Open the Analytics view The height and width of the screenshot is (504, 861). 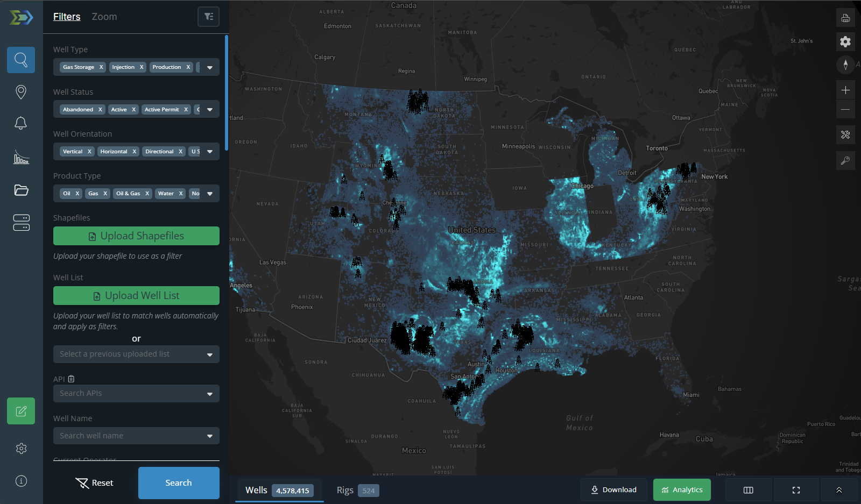click(682, 490)
